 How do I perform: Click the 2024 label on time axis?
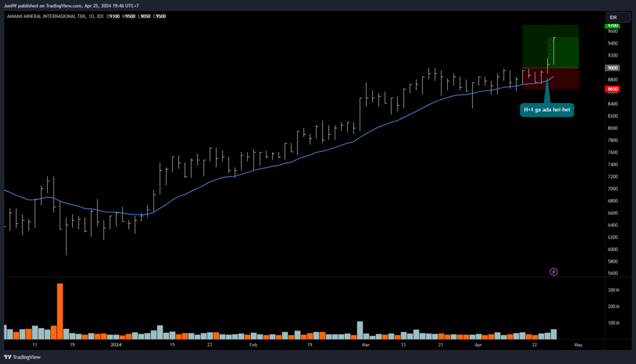[x=116, y=344]
